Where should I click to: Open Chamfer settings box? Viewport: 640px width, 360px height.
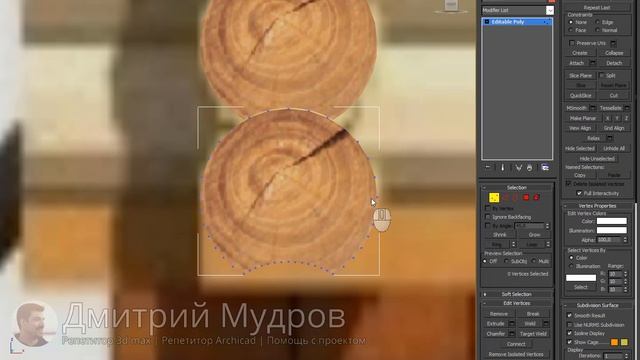(511, 334)
